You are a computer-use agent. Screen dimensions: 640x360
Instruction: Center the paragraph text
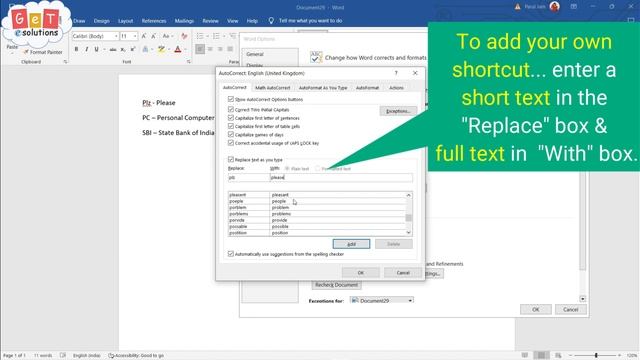click(x=210, y=49)
